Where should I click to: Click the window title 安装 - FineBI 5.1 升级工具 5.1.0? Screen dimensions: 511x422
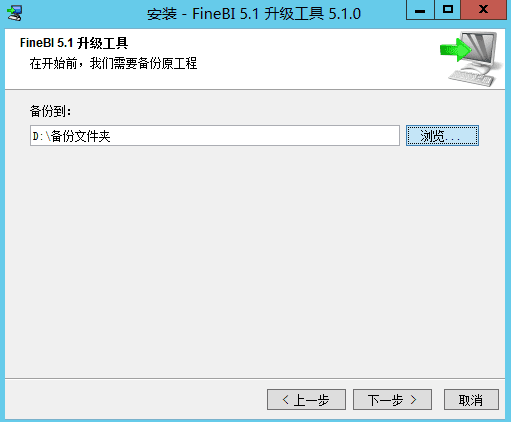click(254, 14)
